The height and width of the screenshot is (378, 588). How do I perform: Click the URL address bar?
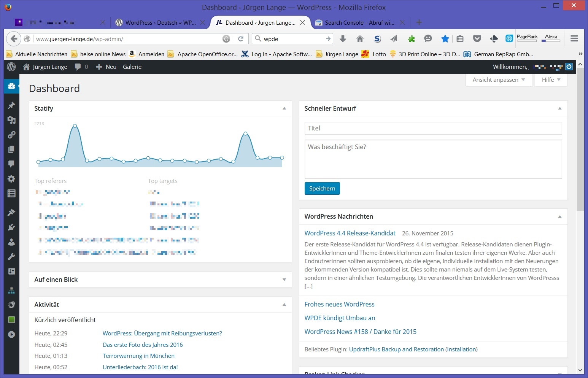[x=127, y=39]
